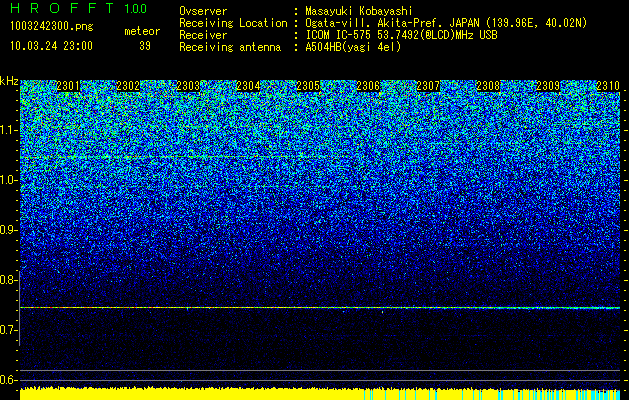Click the 2308 time marker
The height and width of the screenshot is (400, 629).
coord(488,86)
